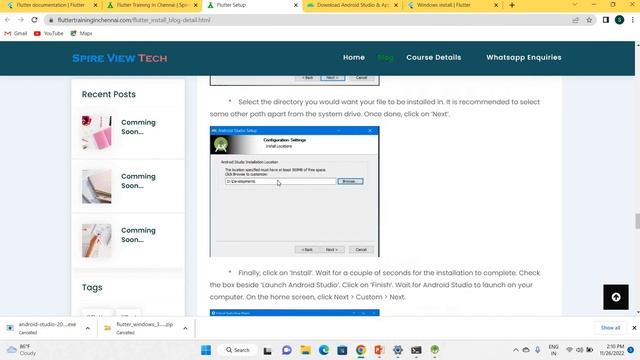Open Chrome's three-dot menu
This screenshot has height=360, width=640.
[x=633, y=20]
